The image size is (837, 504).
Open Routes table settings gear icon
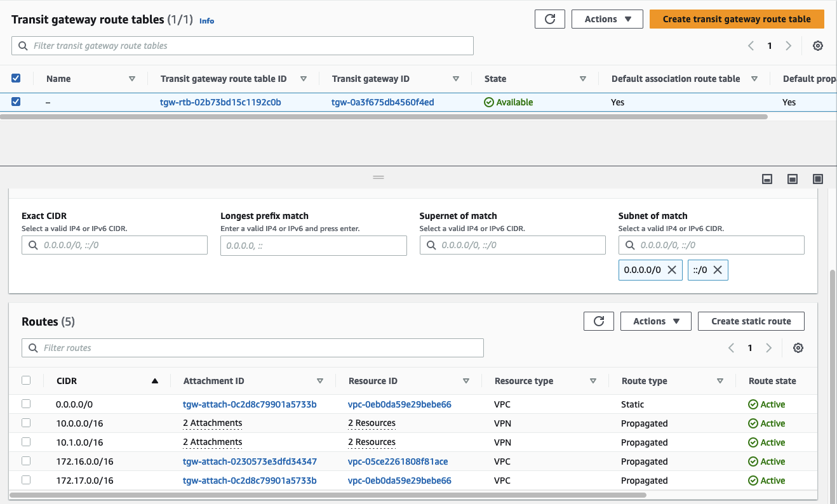(798, 348)
